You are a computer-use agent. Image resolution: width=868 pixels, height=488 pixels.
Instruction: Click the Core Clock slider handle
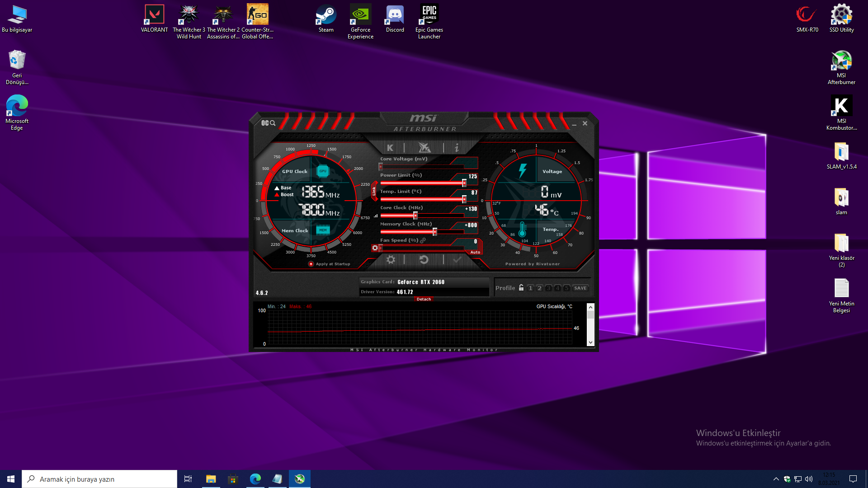(x=415, y=216)
